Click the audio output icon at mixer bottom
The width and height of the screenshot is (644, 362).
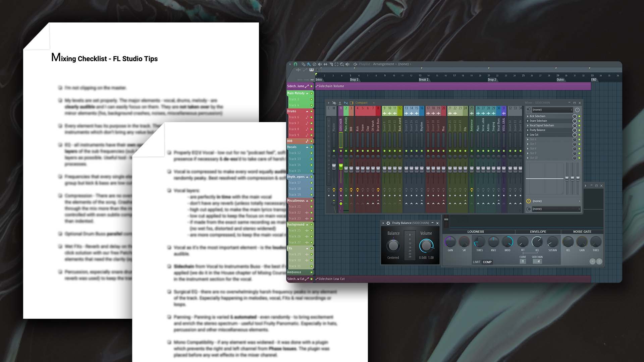tap(529, 209)
